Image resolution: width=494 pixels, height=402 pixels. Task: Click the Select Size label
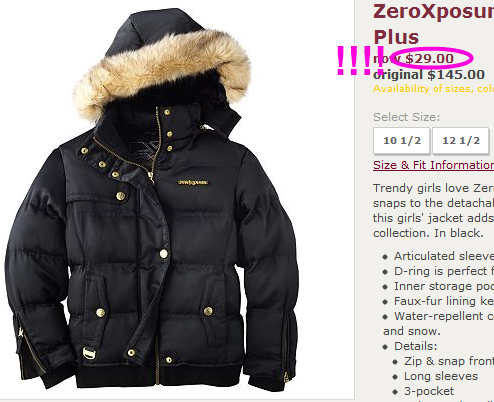407,117
